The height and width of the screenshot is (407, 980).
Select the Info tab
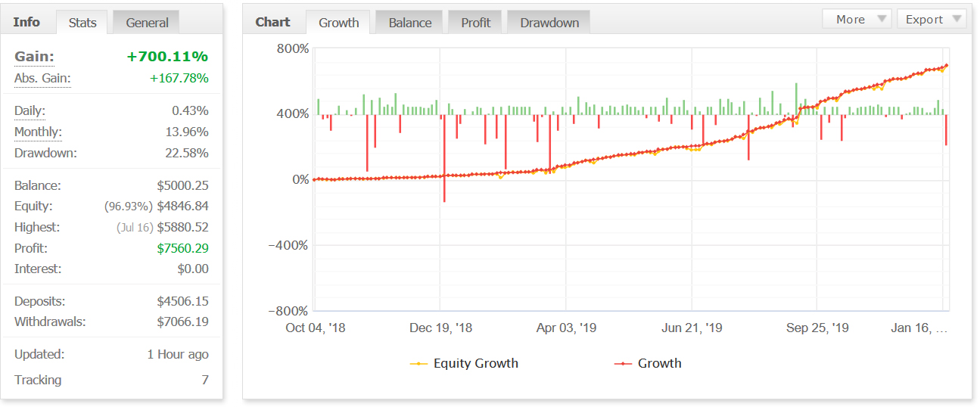click(26, 22)
